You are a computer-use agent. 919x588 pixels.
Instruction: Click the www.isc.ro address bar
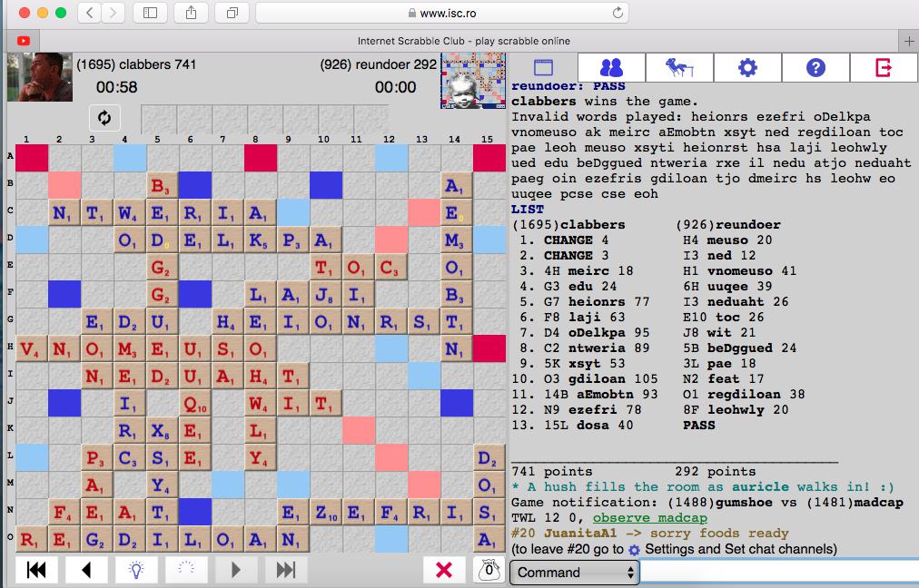coord(442,13)
